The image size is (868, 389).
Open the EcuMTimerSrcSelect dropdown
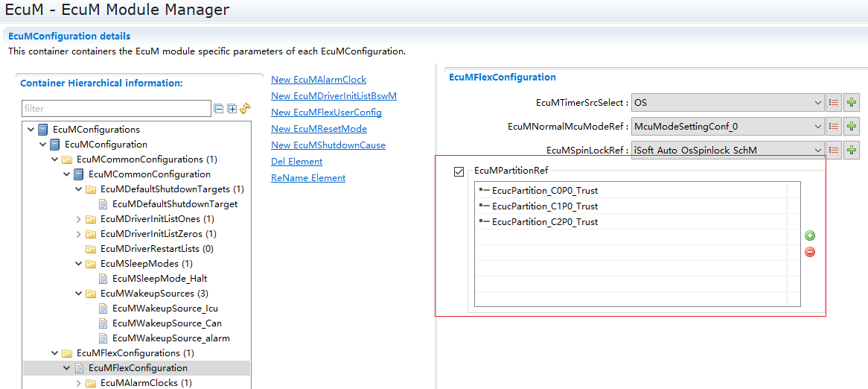pyautogui.click(x=817, y=103)
